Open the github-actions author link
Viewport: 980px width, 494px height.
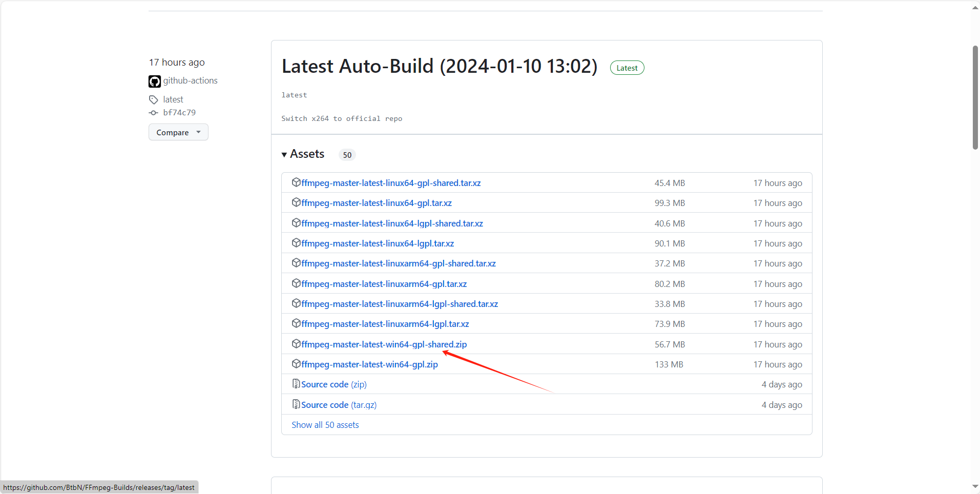[x=191, y=80]
